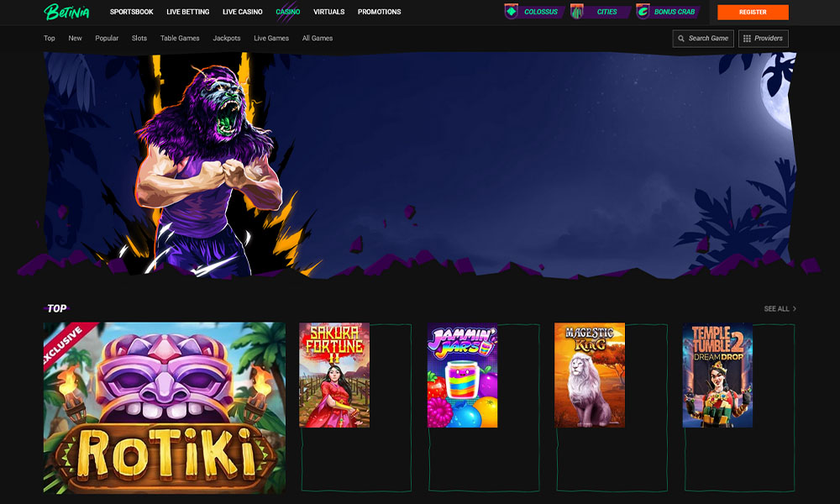The height and width of the screenshot is (504, 840).
Task: Click the orange Register button
Action: pyautogui.click(x=753, y=12)
